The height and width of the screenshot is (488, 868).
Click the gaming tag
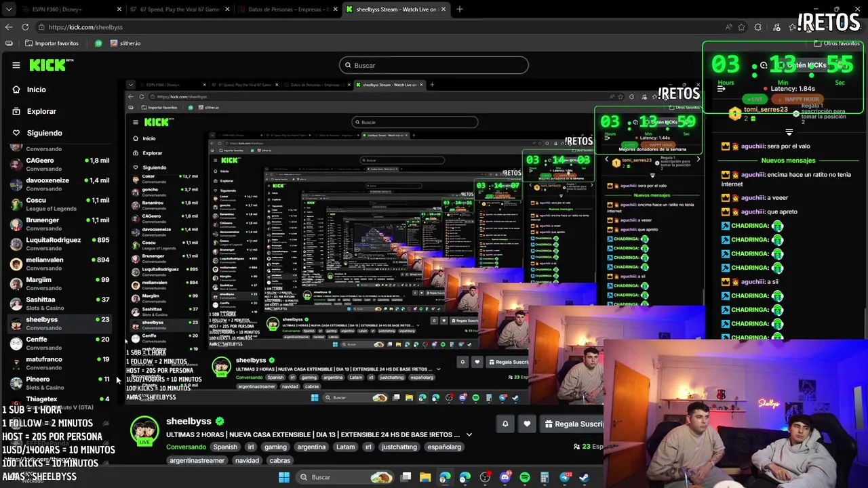[x=275, y=447]
